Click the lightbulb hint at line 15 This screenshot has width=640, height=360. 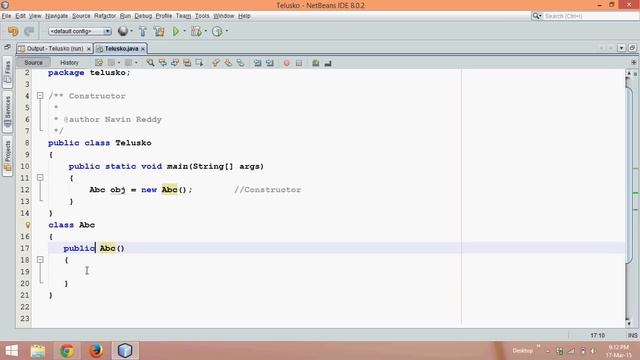[x=27, y=224]
